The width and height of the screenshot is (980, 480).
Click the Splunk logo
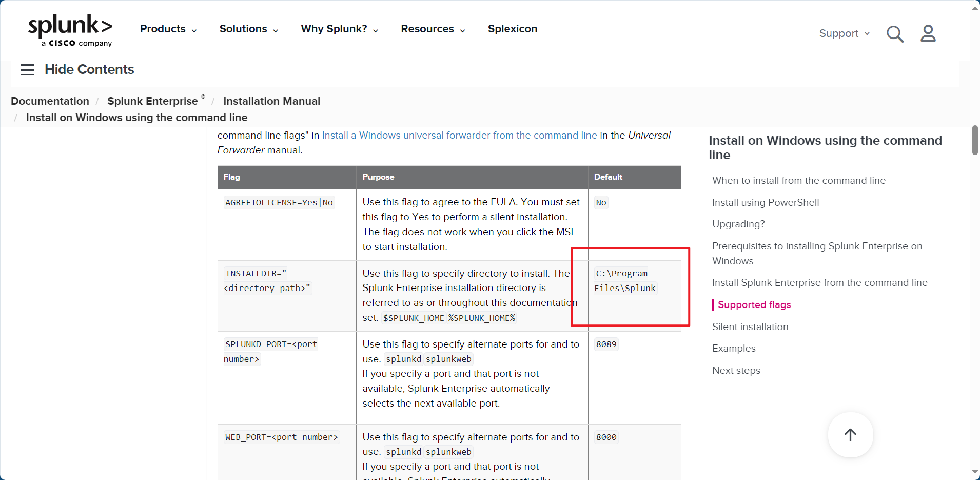70,31
